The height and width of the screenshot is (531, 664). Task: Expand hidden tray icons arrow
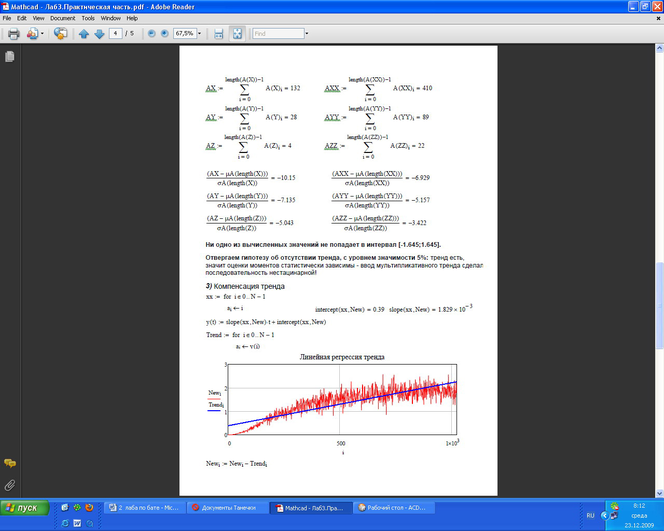[604, 515]
